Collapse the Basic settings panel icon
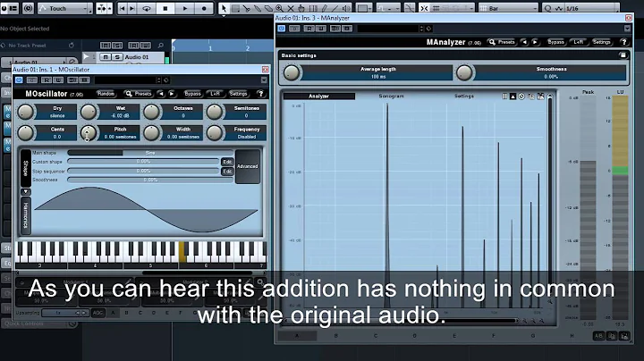 623,55
